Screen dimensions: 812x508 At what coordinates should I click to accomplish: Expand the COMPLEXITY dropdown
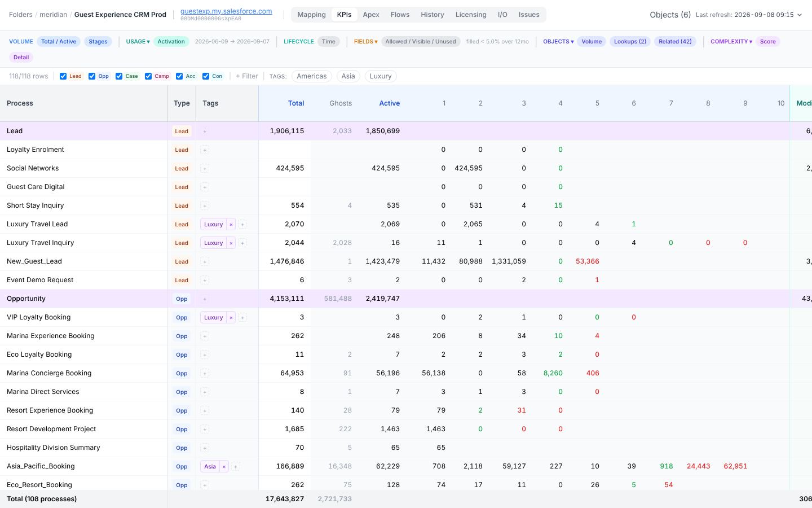[731, 41]
